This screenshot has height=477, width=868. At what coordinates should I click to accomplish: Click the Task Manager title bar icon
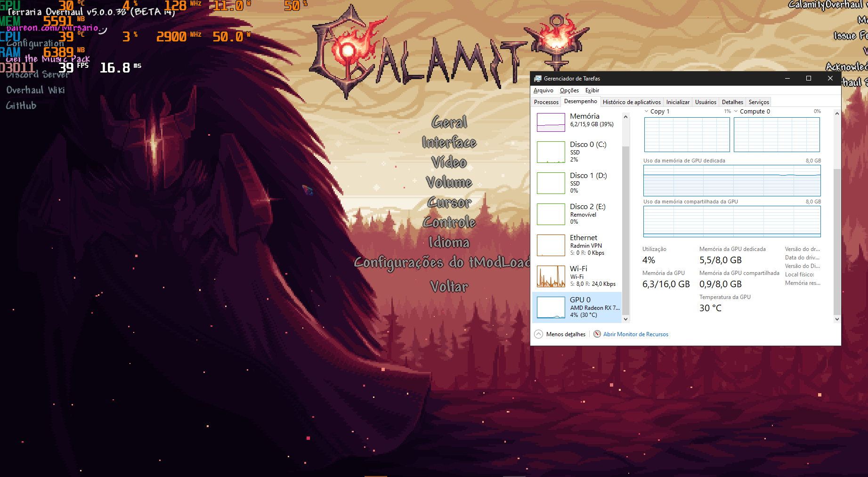tap(537, 79)
